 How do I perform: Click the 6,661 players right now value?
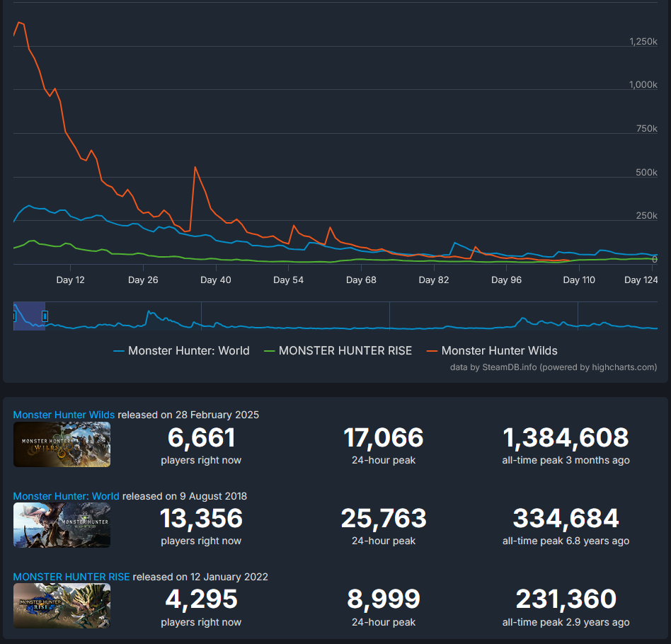(x=201, y=438)
